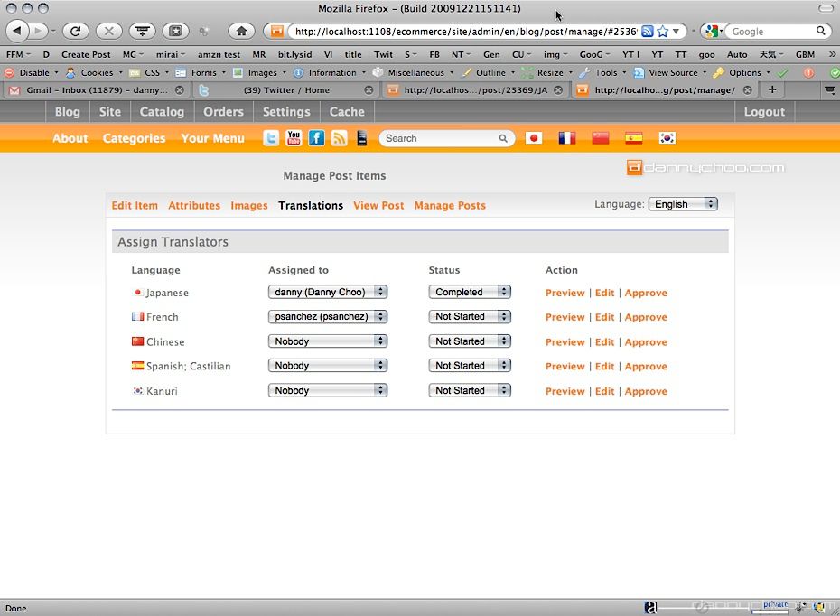Open the Assigned to dropdown for Japanese
Screen dimensions: 840x616
pos(328,292)
